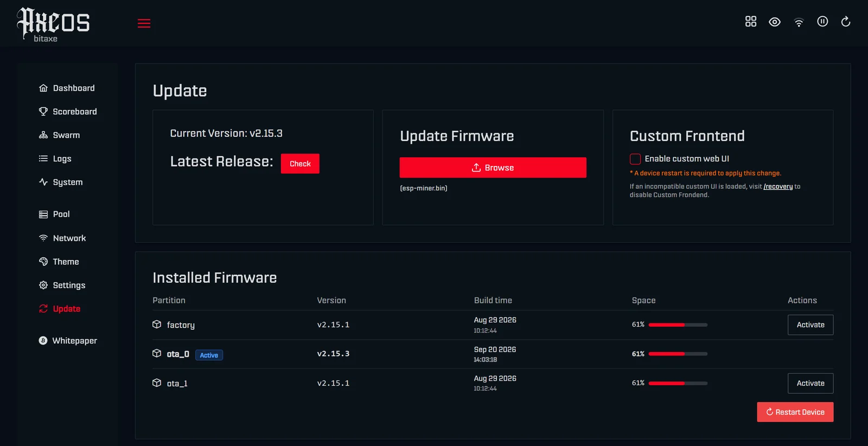Click the ota_0 space usage bar
This screenshot has width=868, height=446.
coord(678,354)
